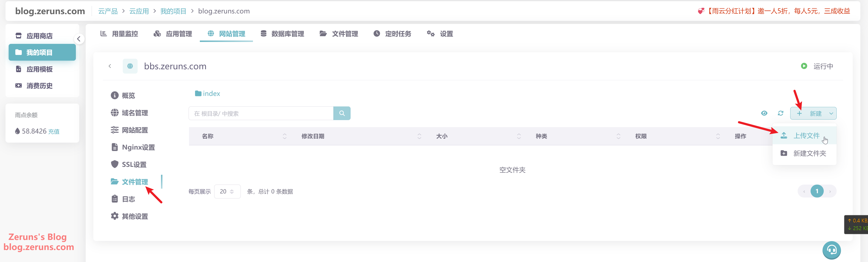Select 我的项目 in the sidebar
The width and height of the screenshot is (868, 262).
pyautogui.click(x=42, y=52)
